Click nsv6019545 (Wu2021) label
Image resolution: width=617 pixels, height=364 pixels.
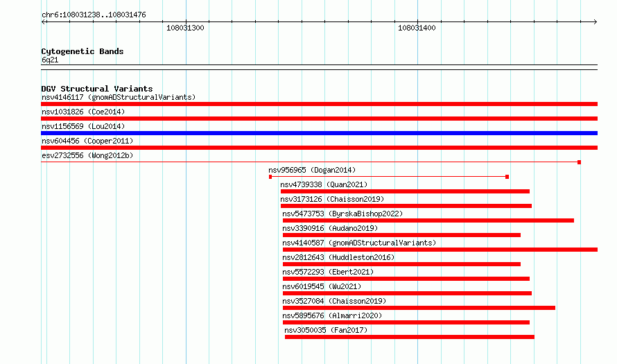tap(322, 286)
